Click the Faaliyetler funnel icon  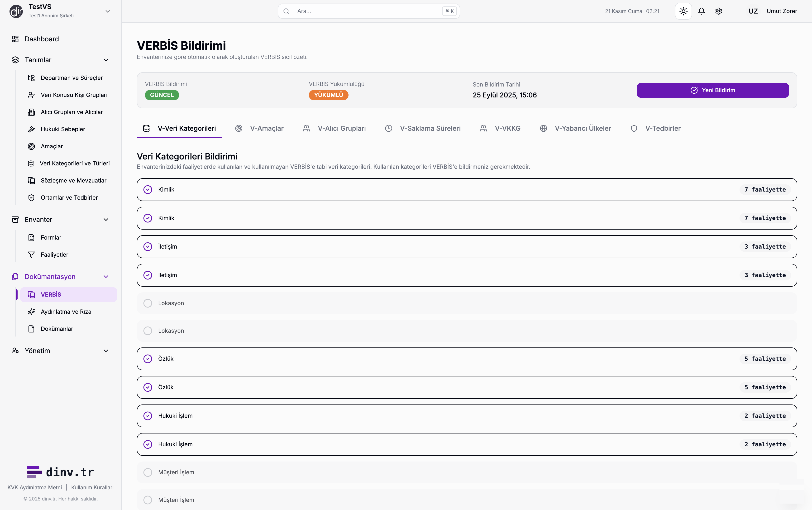tap(31, 255)
